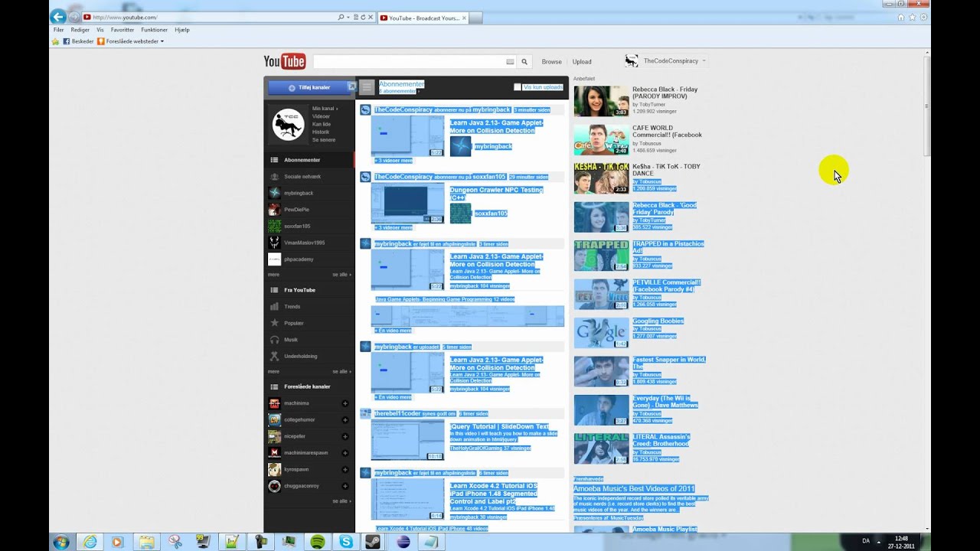Viewport: 980px width, 551px height.
Task: Open PewDiePie channel avatar in sidebar
Action: pos(274,210)
